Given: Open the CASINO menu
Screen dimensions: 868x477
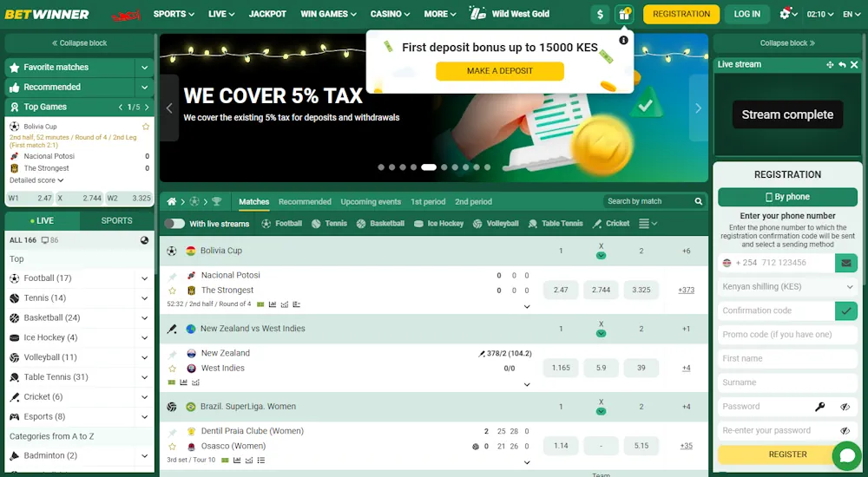Looking at the screenshot, I should (391, 14).
